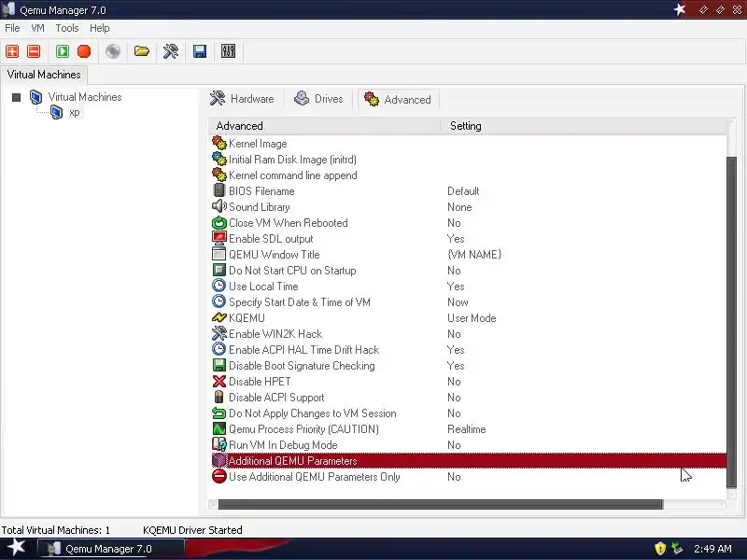Select the Virtual Machines panel tab

(x=44, y=75)
